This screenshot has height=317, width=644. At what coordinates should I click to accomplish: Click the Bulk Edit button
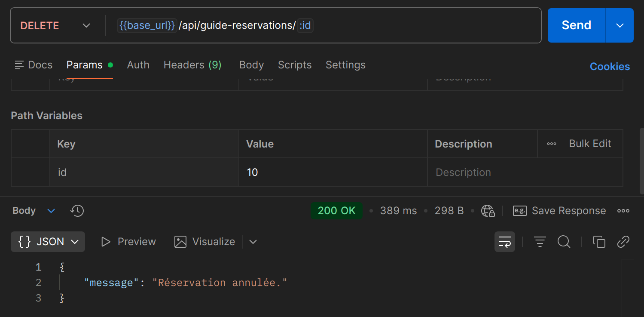point(590,144)
